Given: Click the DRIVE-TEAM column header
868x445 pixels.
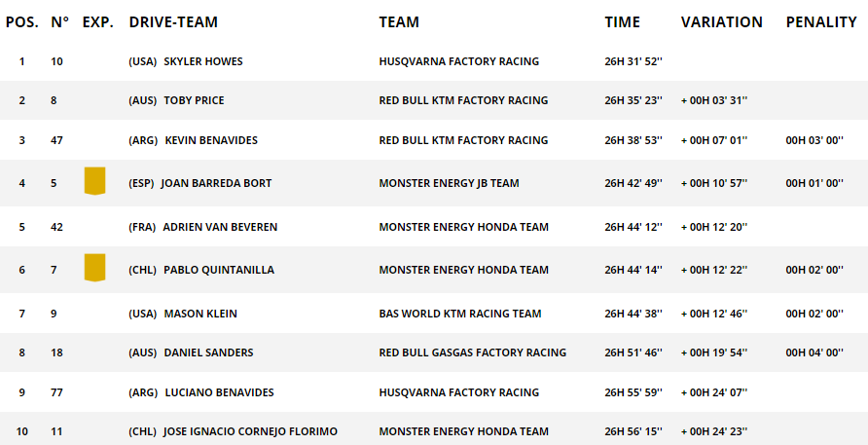Looking at the screenshot, I should [x=173, y=22].
